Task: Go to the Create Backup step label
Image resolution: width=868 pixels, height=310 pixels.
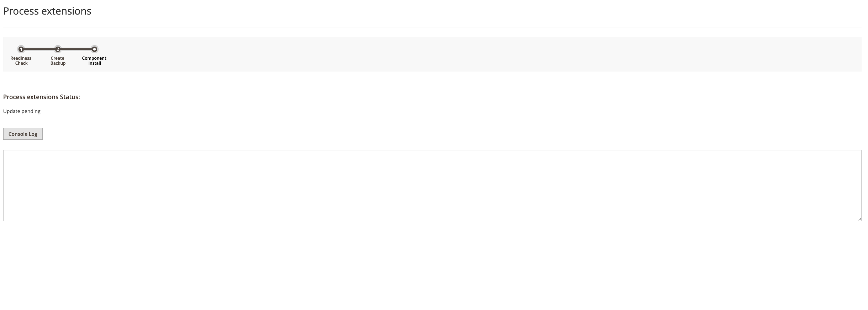Action: 58,60
